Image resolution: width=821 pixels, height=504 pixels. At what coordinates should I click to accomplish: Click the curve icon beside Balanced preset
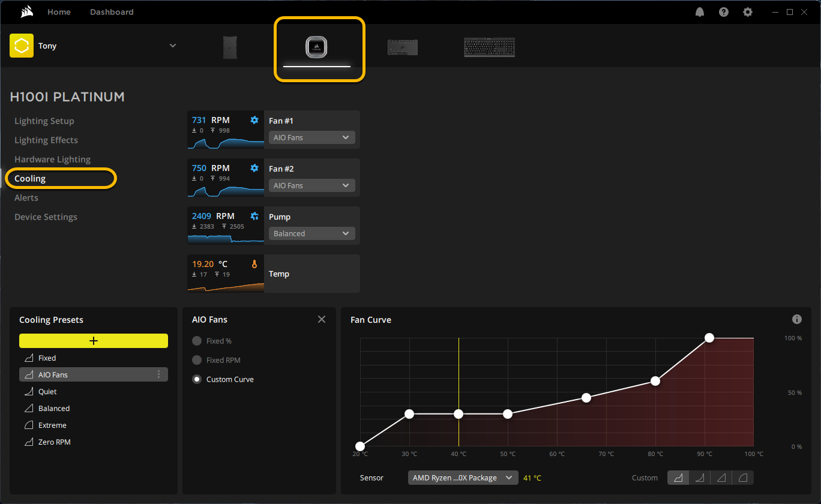29,408
